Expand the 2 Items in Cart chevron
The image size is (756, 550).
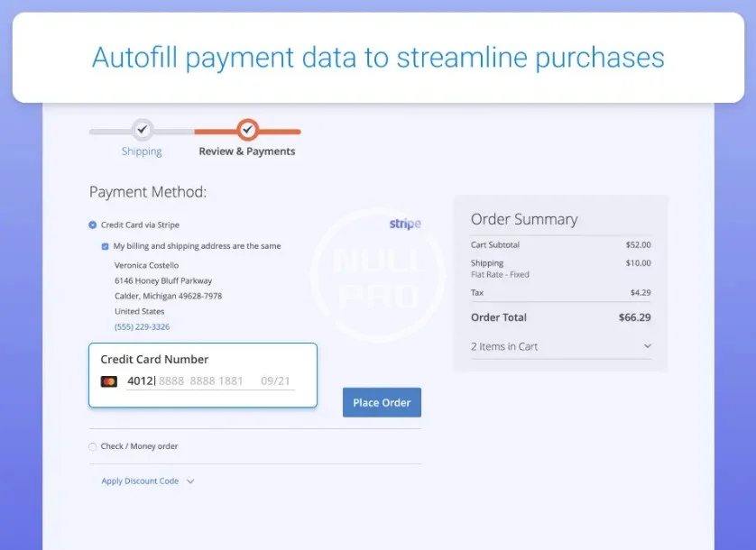pyautogui.click(x=647, y=346)
